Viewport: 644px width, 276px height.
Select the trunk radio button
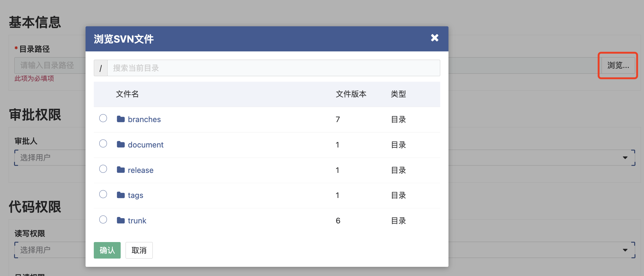pos(103,220)
